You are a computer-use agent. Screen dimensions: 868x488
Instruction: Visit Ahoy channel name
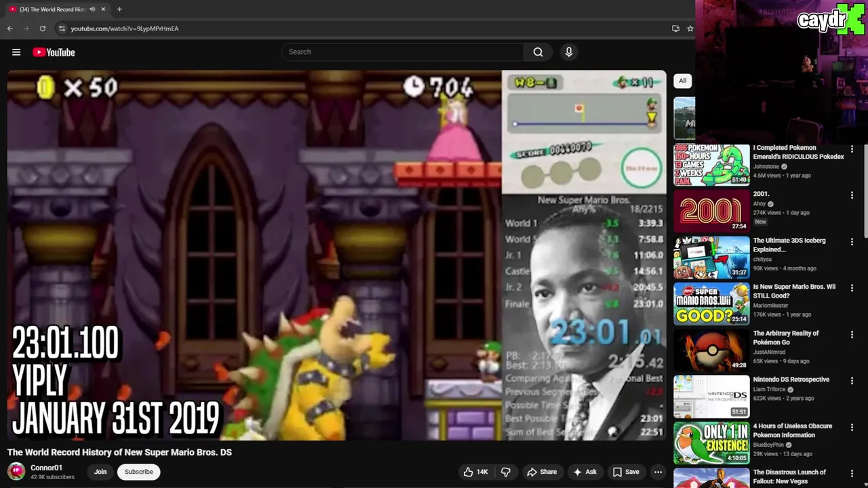point(759,204)
